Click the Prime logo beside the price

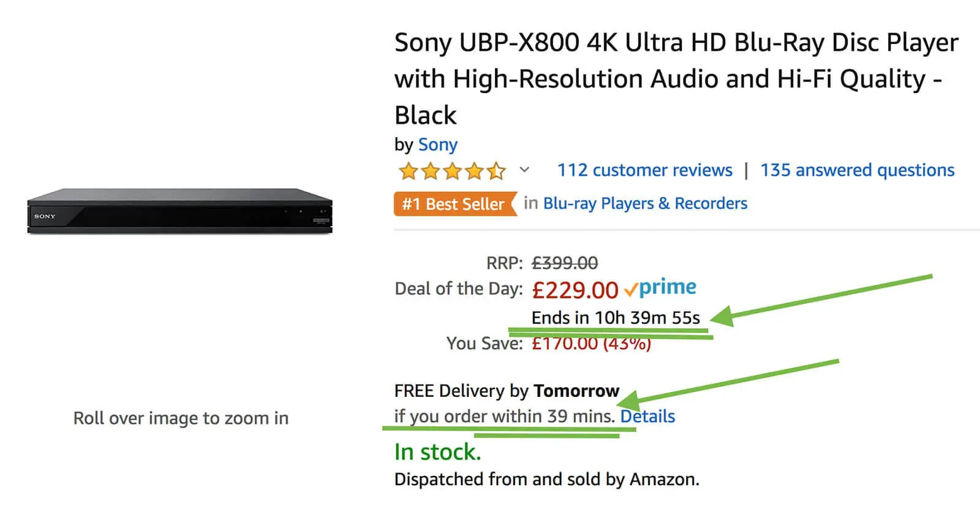[660, 288]
